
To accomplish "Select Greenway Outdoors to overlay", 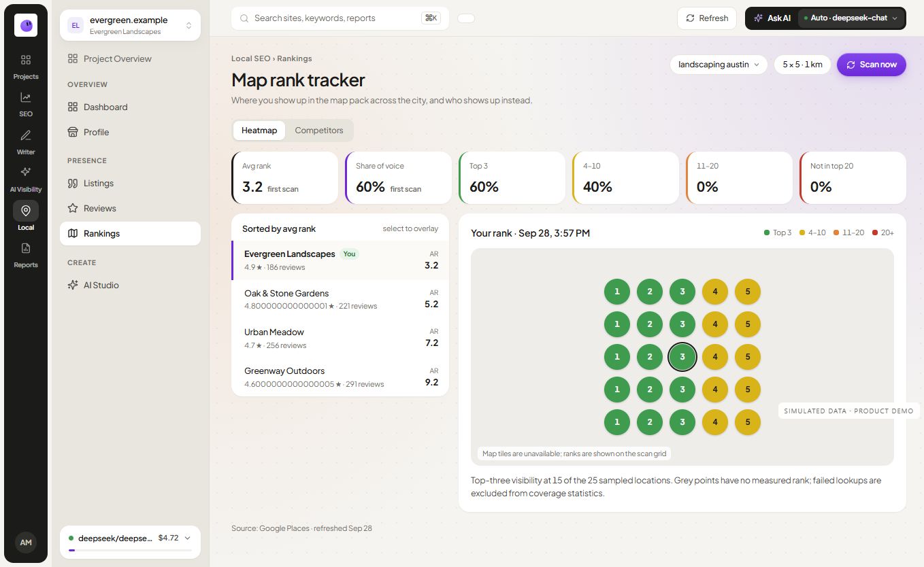I will 340,377.
